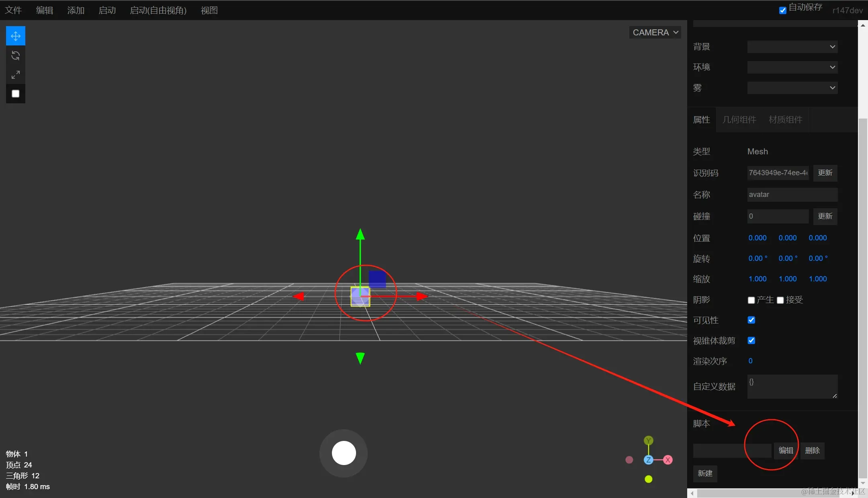Toggle the left toolbar local-space checkbox

16,94
